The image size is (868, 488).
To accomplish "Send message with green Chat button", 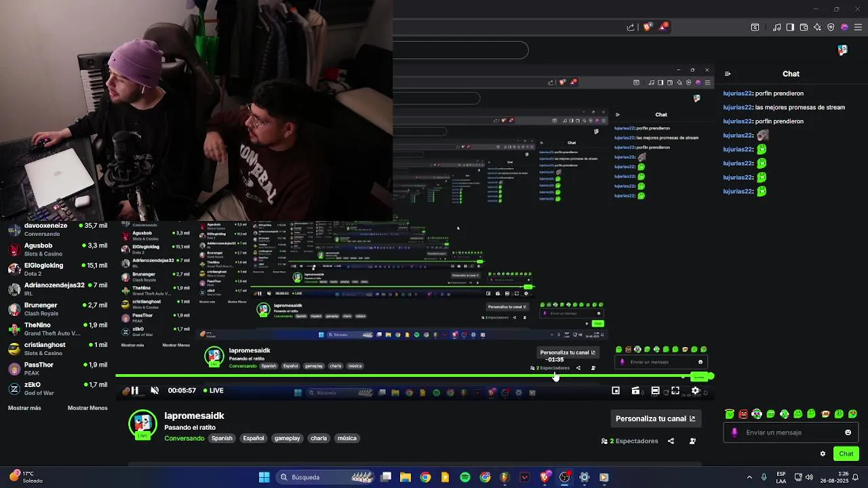I will tap(846, 454).
